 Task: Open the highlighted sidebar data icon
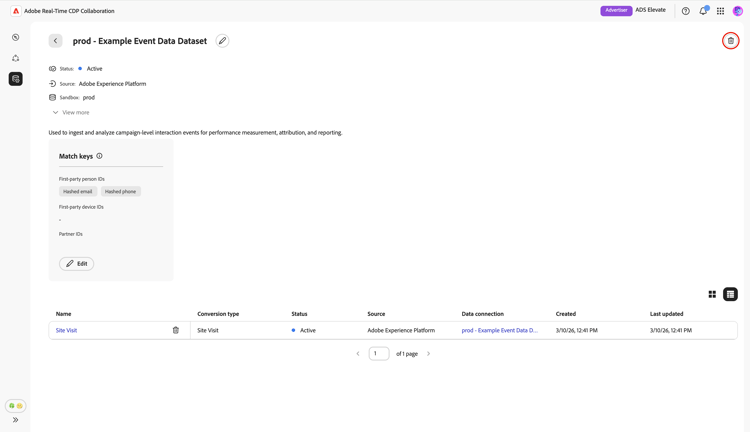pyautogui.click(x=16, y=79)
